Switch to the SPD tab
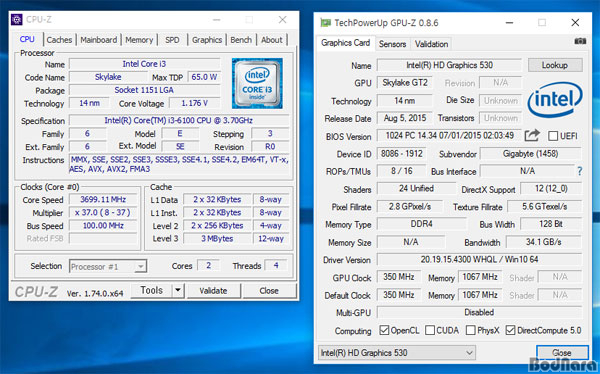 pyautogui.click(x=172, y=40)
